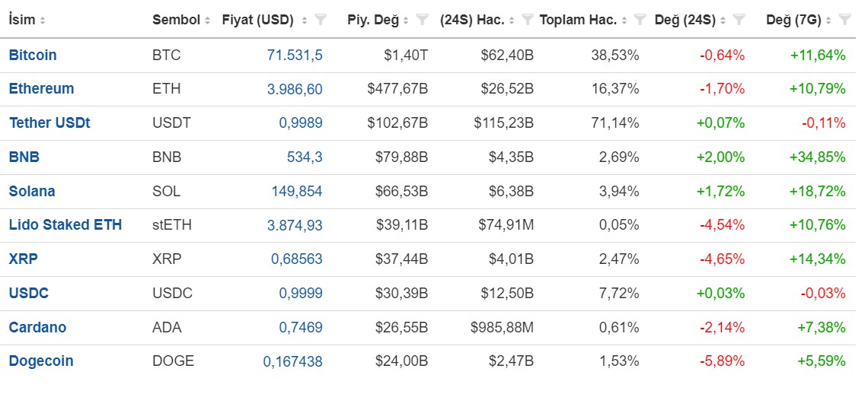Click filter icon for (24S) Hac. column

click(527, 21)
